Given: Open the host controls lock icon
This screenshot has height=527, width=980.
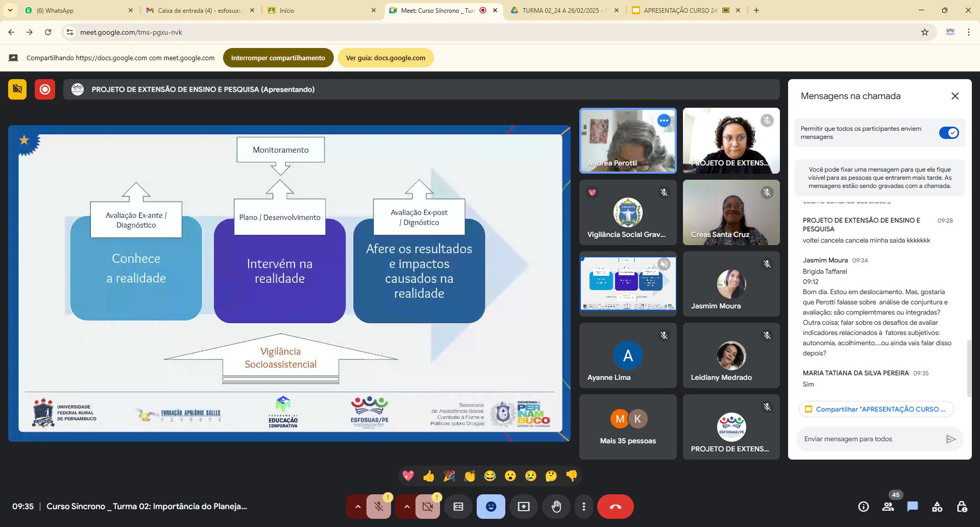Looking at the screenshot, I should (x=962, y=507).
